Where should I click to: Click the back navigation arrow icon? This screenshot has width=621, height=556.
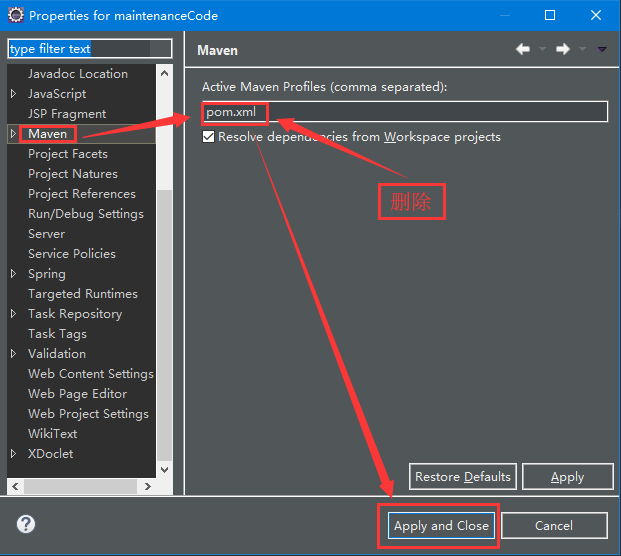pyautogui.click(x=523, y=49)
